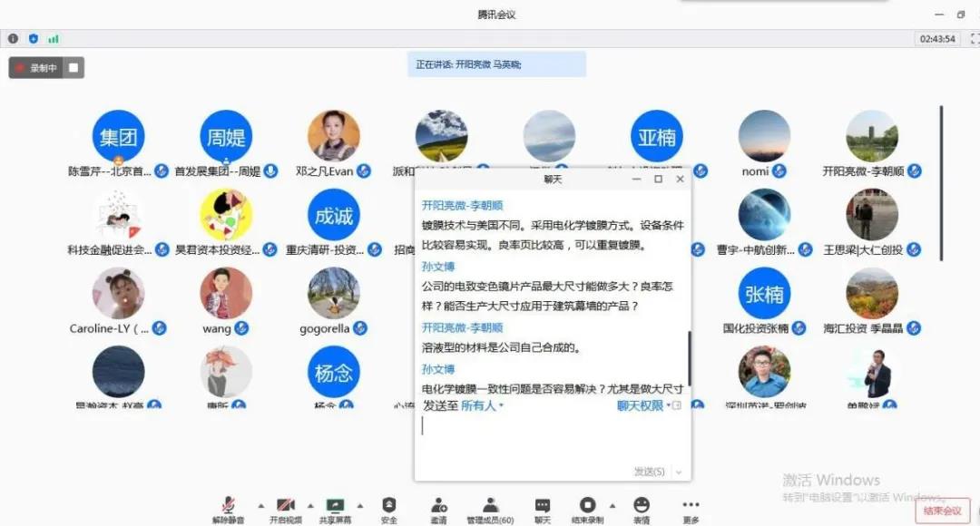
Task: Pop out chat icon beside 聊天权限
Action: (676, 405)
